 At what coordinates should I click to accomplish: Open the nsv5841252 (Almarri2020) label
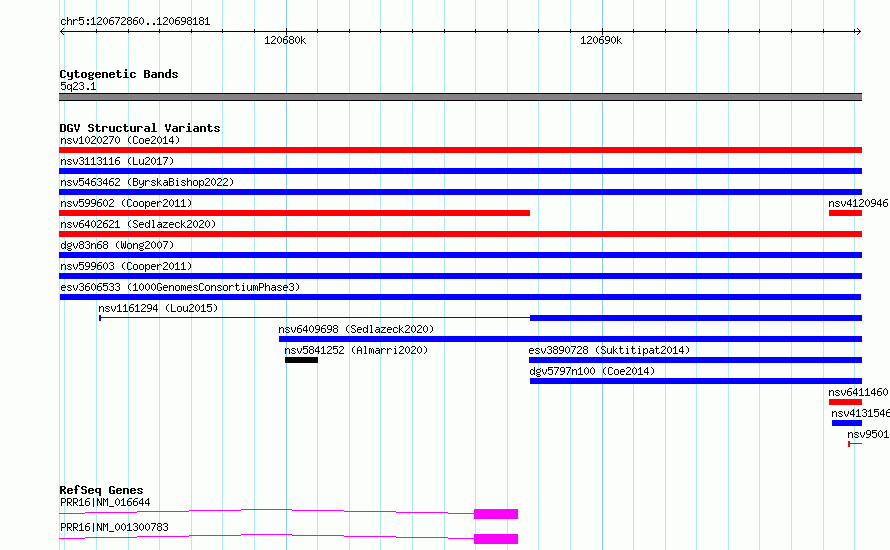(x=356, y=350)
